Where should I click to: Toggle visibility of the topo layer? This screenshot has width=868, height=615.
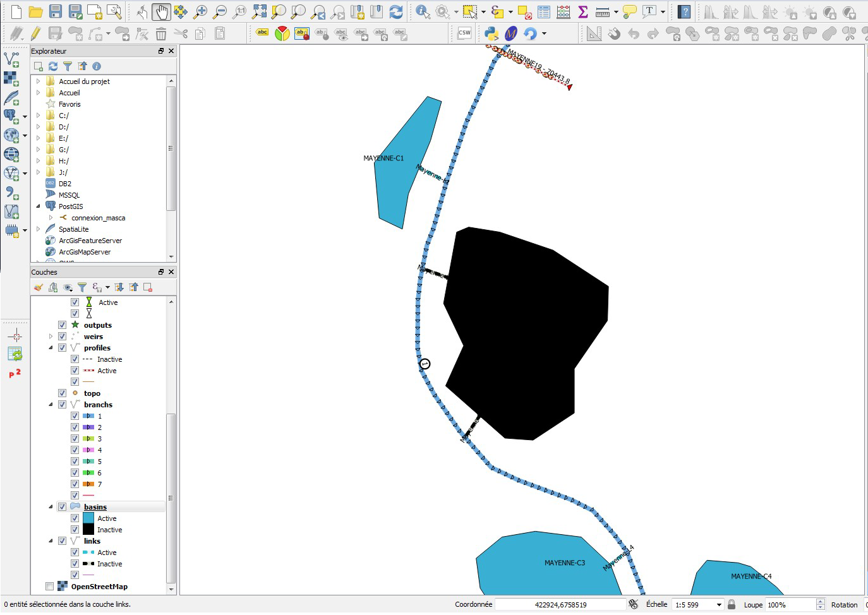62,393
